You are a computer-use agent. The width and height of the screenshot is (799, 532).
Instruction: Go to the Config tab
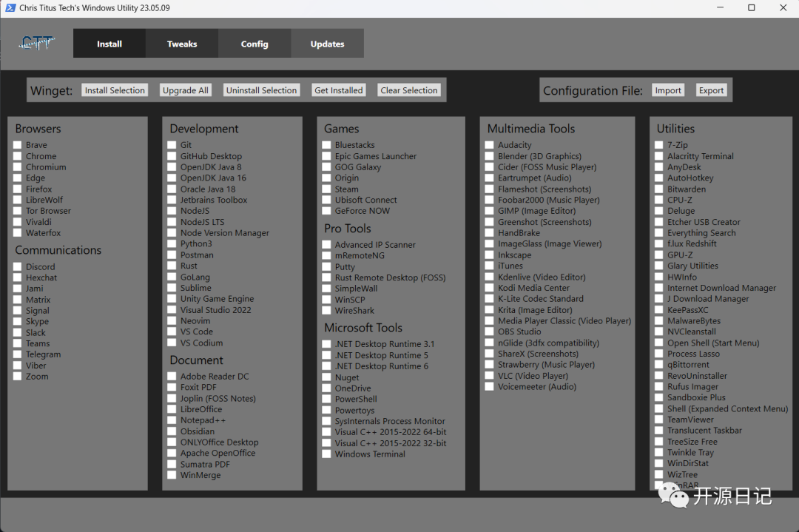coord(254,44)
